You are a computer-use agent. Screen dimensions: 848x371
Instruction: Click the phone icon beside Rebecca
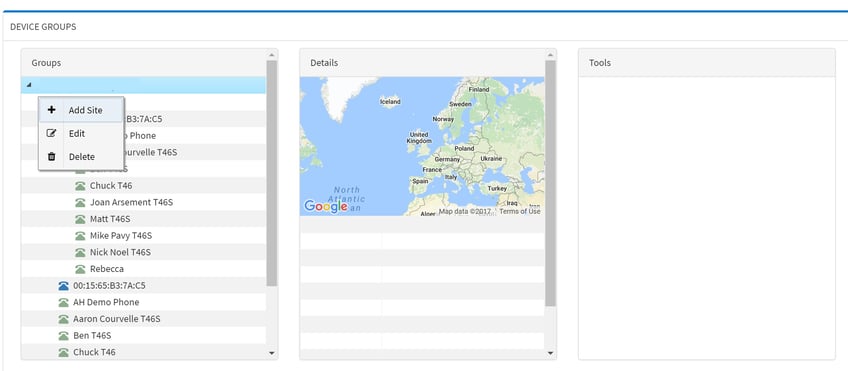pos(80,269)
